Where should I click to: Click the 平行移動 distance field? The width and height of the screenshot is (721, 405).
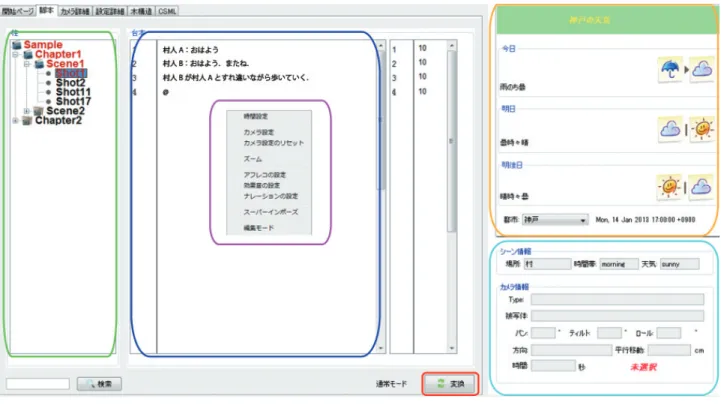pyautogui.click(x=669, y=350)
